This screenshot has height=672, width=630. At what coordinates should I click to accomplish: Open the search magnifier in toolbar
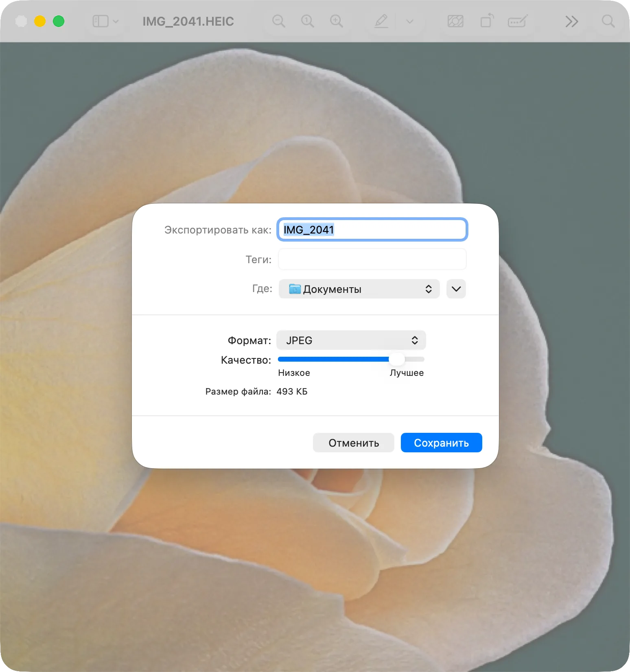tap(608, 21)
